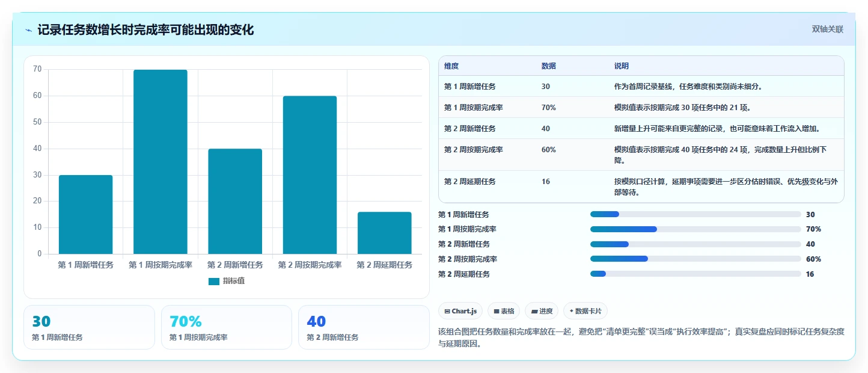Click the title 记录任务数增长时完成率可能出现的变化

(145, 30)
